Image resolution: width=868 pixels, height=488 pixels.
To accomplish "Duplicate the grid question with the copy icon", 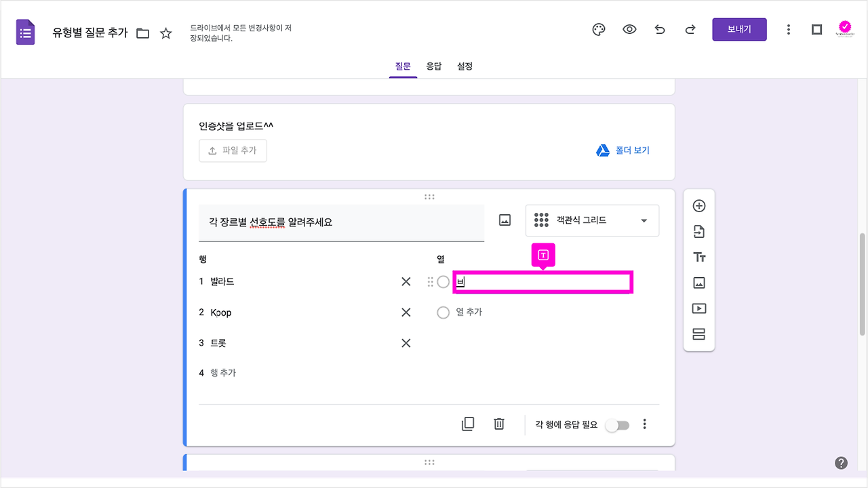I will point(467,424).
